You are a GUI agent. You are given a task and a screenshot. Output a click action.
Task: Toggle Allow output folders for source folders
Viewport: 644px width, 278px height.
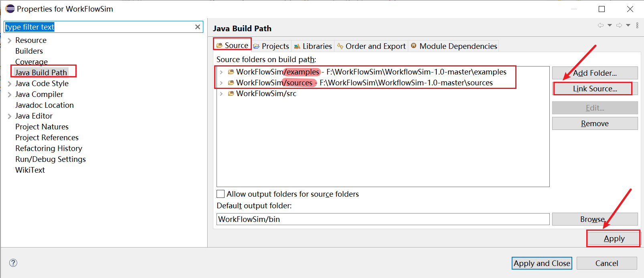(x=221, y=194)
